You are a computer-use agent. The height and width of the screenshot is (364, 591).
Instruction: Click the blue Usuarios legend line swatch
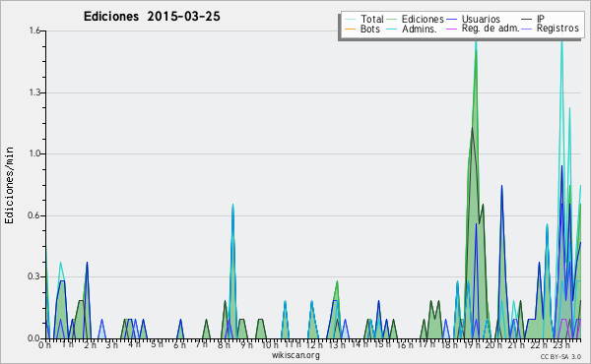(451, 20)
